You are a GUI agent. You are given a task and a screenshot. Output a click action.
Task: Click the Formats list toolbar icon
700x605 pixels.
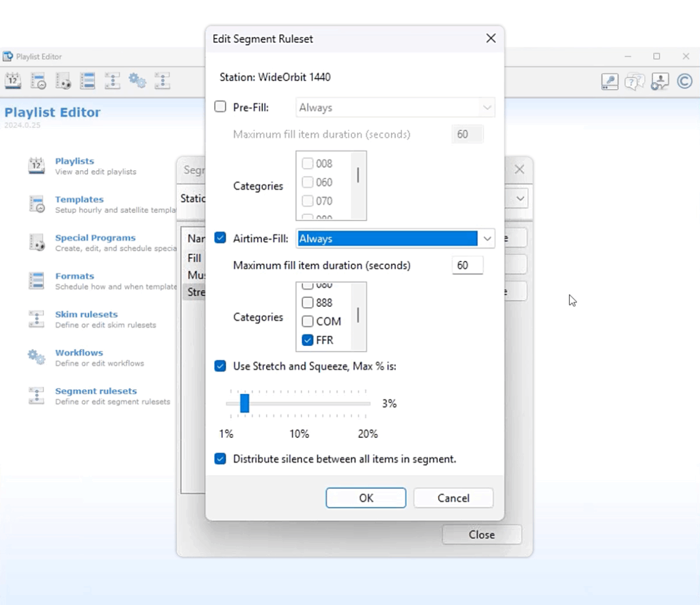point(87,81)
